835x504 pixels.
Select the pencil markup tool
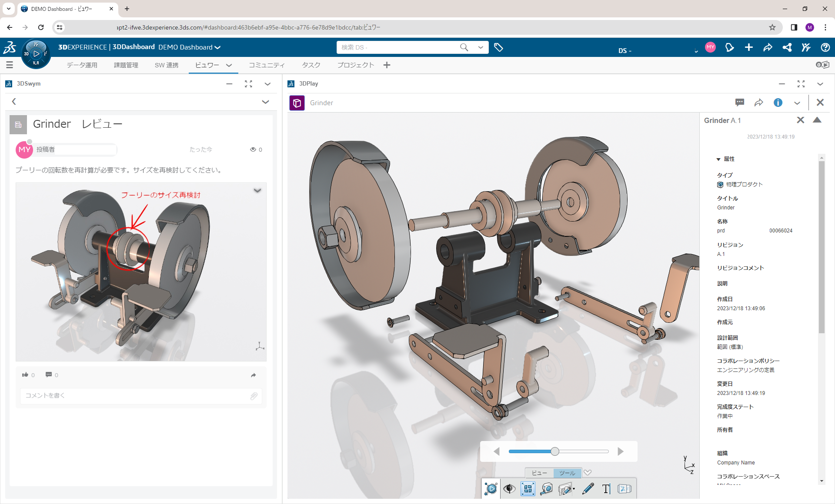pyautogui.click(x=588, y=489)
